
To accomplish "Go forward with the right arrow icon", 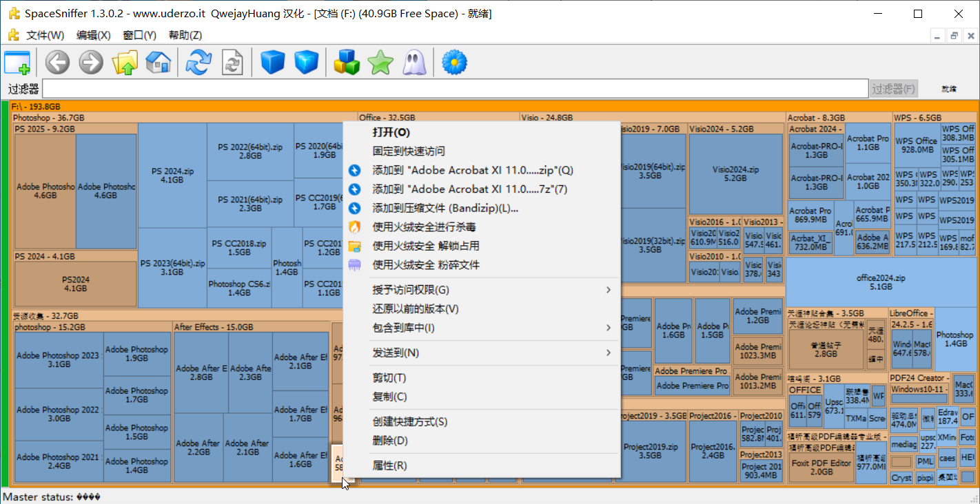I will 91,63.
